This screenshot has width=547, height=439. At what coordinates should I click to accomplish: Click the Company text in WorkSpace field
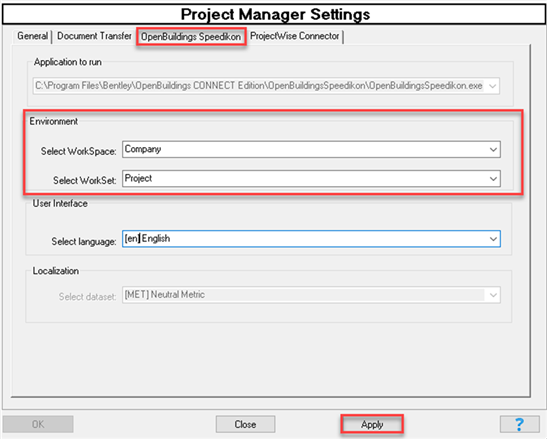coord(143,149)
